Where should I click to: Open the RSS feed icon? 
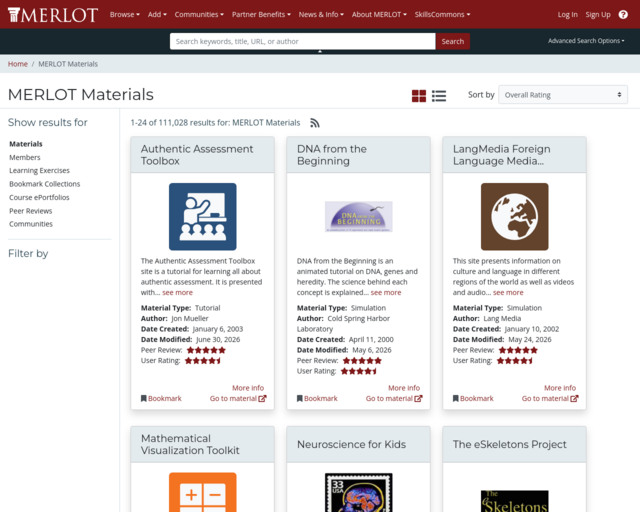(x=315, y=123)
